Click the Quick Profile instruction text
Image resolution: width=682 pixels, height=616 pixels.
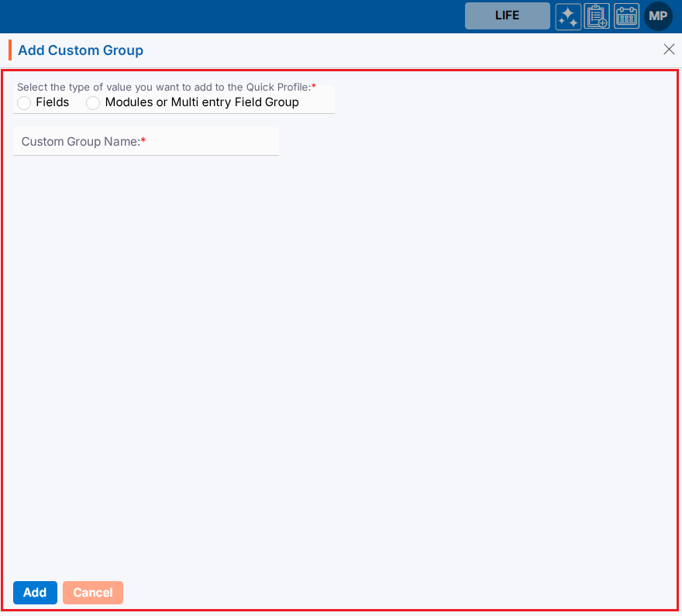(163, 88)
